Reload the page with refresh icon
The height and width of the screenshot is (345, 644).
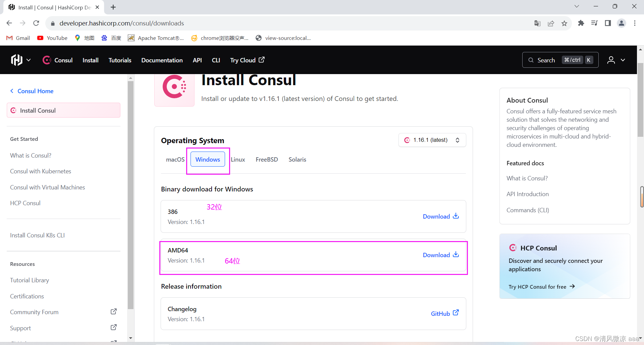pyautogui.click(x=36, y=23)
